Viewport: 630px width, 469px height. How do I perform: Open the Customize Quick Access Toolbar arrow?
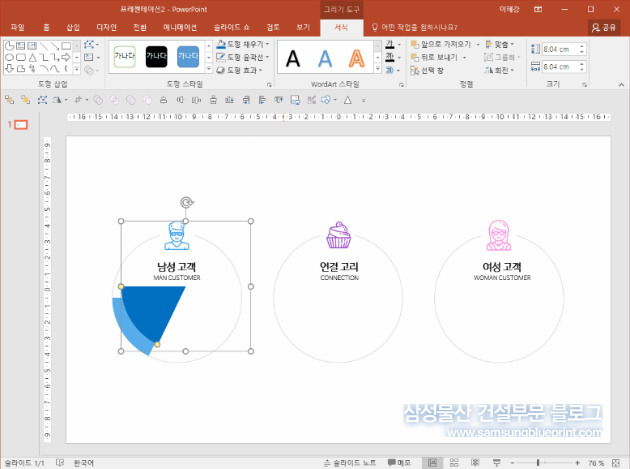[364, 100]
